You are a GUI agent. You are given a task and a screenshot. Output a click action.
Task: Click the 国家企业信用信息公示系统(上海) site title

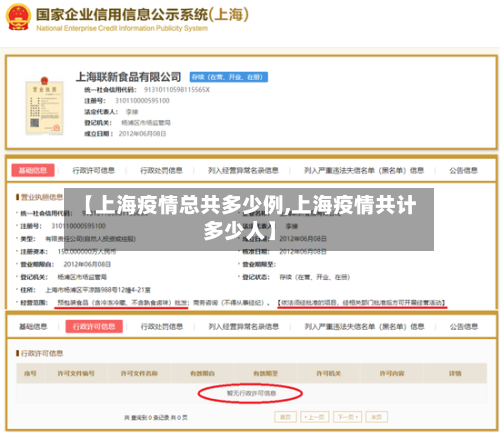tap(142, 15)
